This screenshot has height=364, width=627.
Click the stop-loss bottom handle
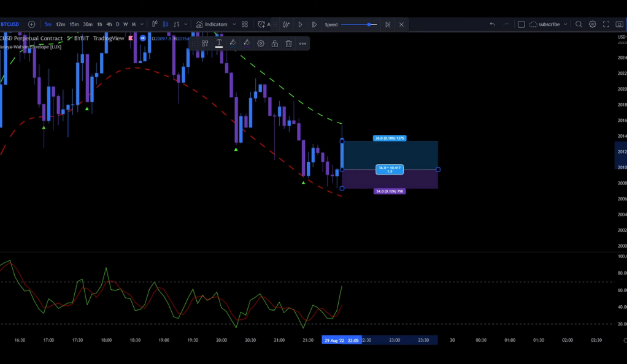click(342, 188)
